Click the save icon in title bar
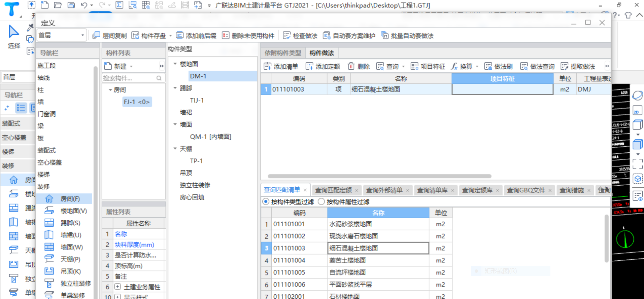 coord(71,5)
